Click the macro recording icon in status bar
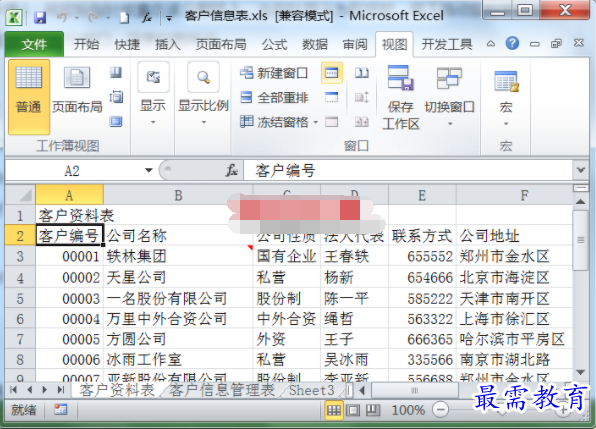The width and height of the screenshot is (596, 429). [x=61, y=410]
